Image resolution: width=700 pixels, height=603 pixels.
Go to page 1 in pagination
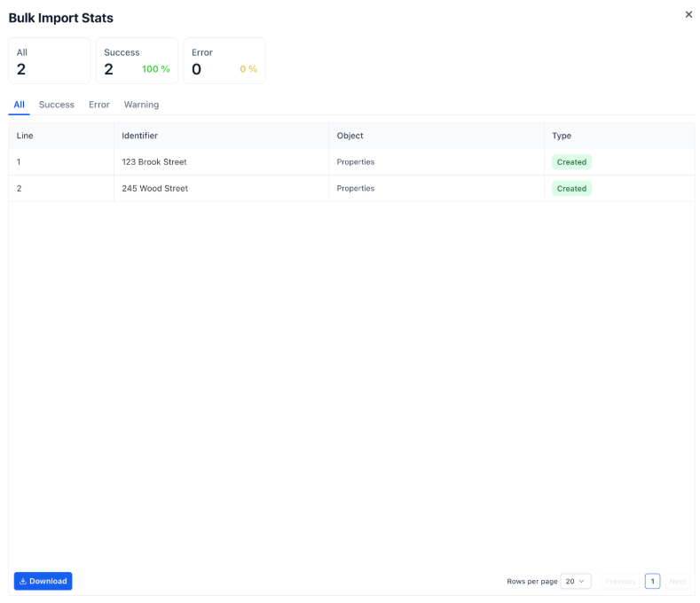pos(652,581)
